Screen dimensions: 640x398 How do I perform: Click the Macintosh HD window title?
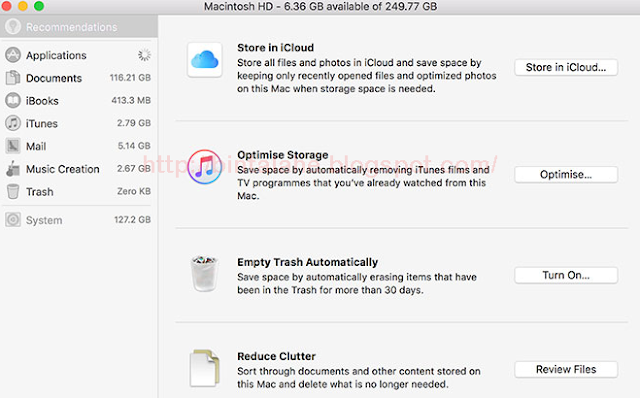click(x=320, y=6)
